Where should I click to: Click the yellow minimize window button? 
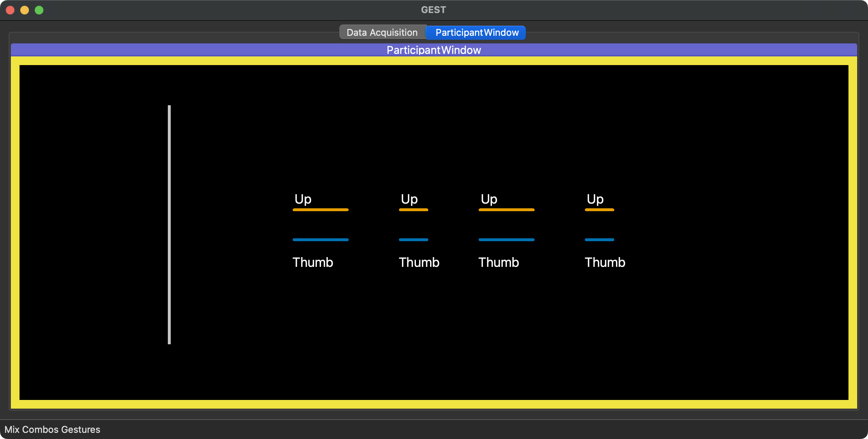pyautogui.click(x=25, y=10)
